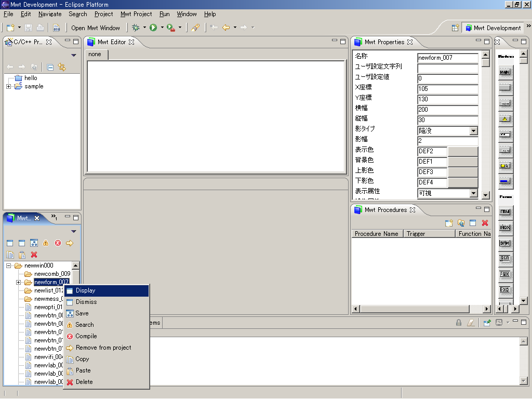
Task: Collapse the newwin000 tree node
Action: [8, 265]
